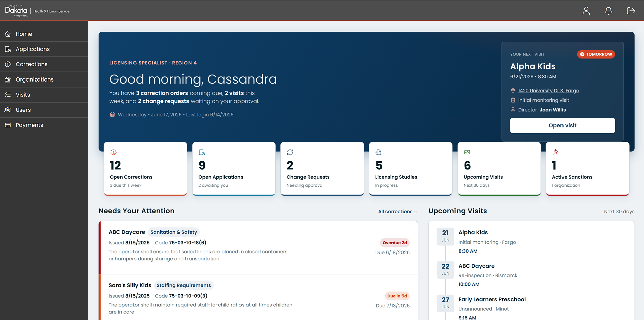Image resolution: width=644 pixels, height=320 pixels.
Task: Select the 27 JUN date tile
Action: point(445,303)
